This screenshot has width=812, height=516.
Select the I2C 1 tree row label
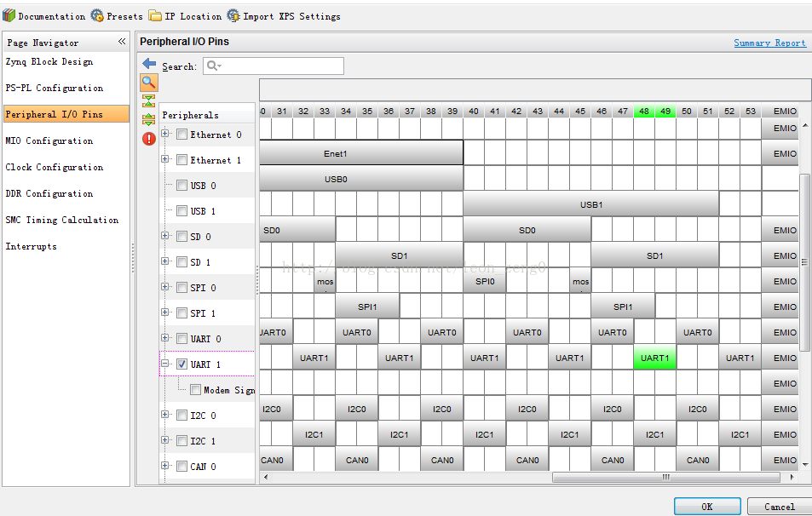(x=203, y=441)
